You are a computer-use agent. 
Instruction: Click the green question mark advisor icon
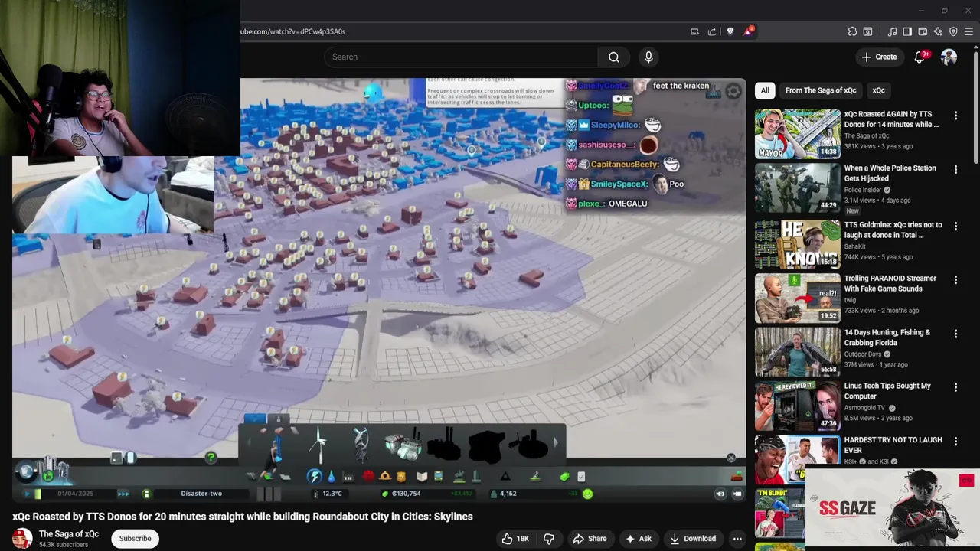click(x=211, y=458)
